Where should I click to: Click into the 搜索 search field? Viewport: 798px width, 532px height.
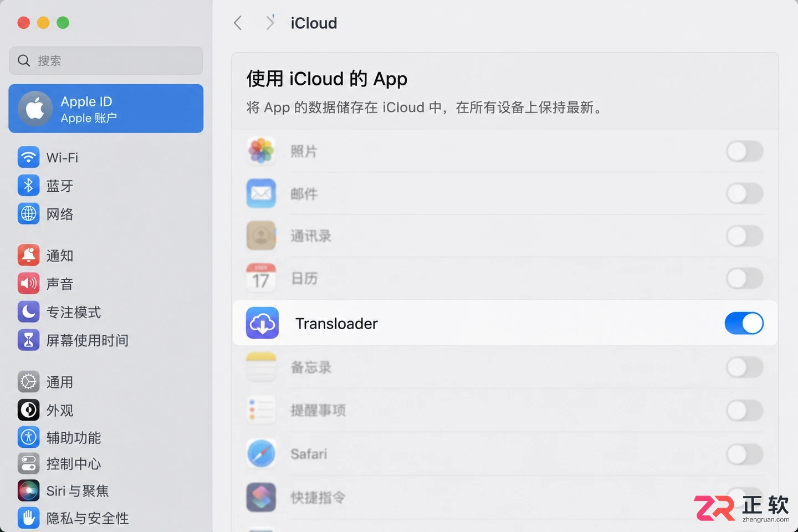(x=106, y=60)
